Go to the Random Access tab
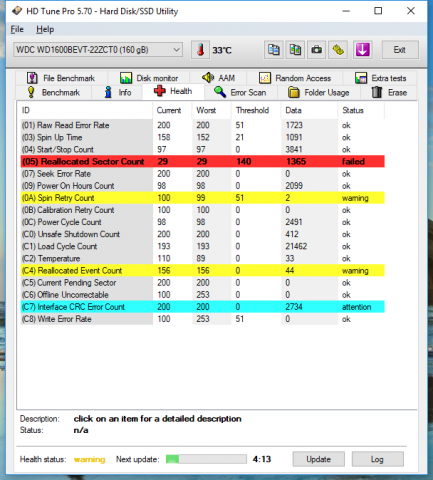Image resolution: width=433 pixels, height=480 pixels. pos(295,78)
